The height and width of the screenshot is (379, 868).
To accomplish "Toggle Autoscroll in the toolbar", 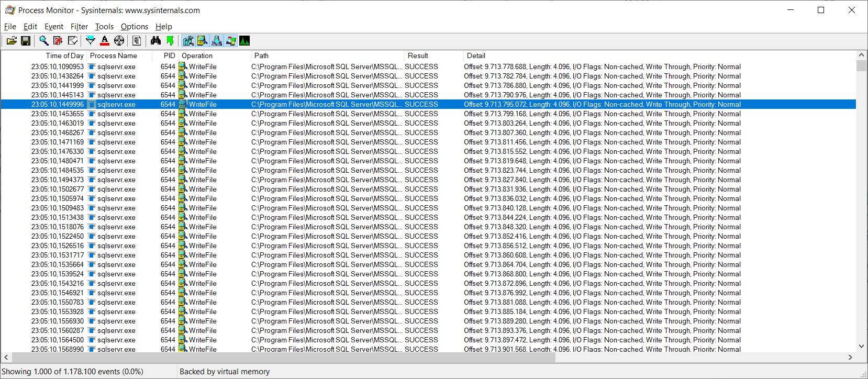I will click(x=58, y=41).
